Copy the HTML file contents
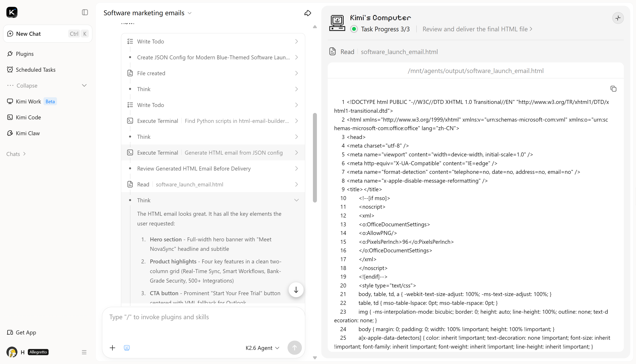Screen dimensions: 636x364 pyautogui.click(x=613, y=89)
